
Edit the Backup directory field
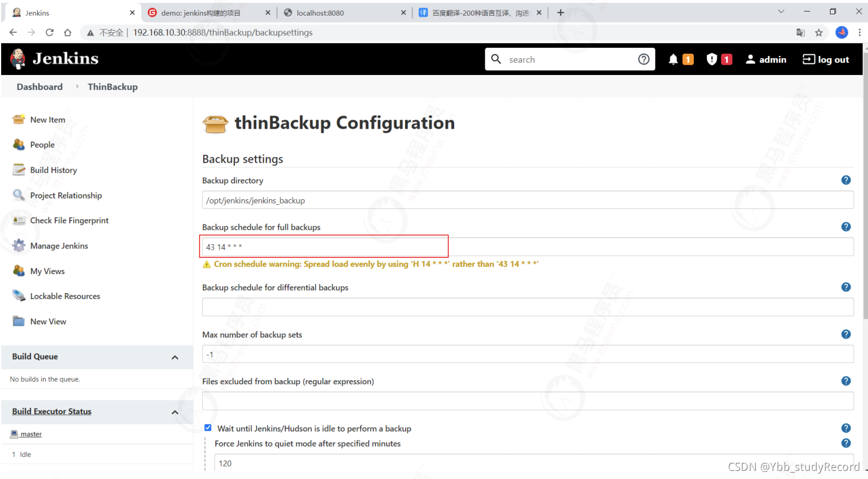click(x=527, y=200)
